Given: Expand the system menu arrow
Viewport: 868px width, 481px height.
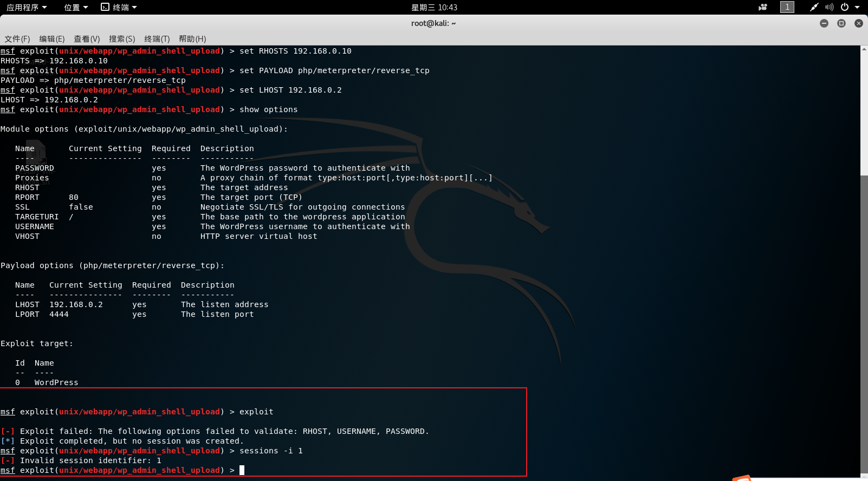Looking at the screenshot, I should pos(857,7).
